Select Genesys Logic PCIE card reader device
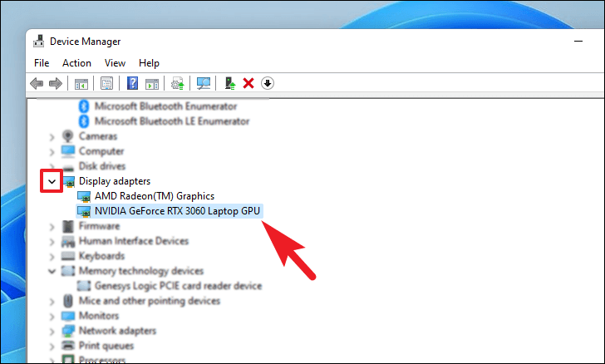Image resolution: width=605 pixels, height=364 pixels. tap(178, 286)
